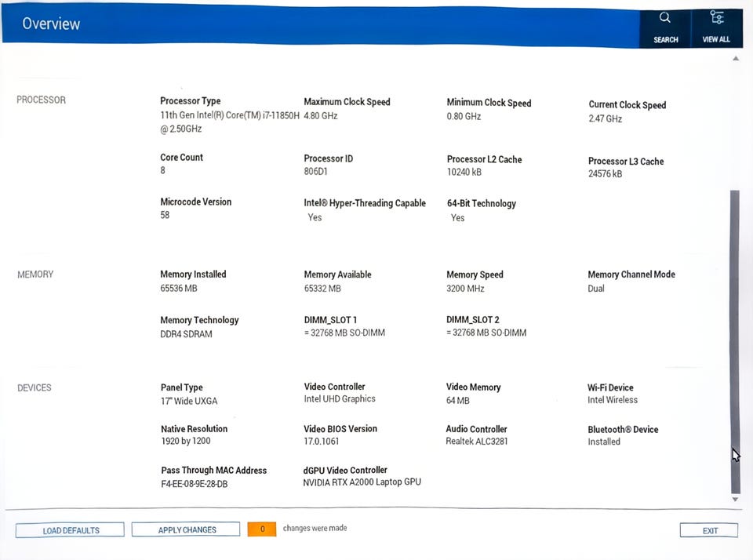Click the scroll down arrow

point(735,500)
